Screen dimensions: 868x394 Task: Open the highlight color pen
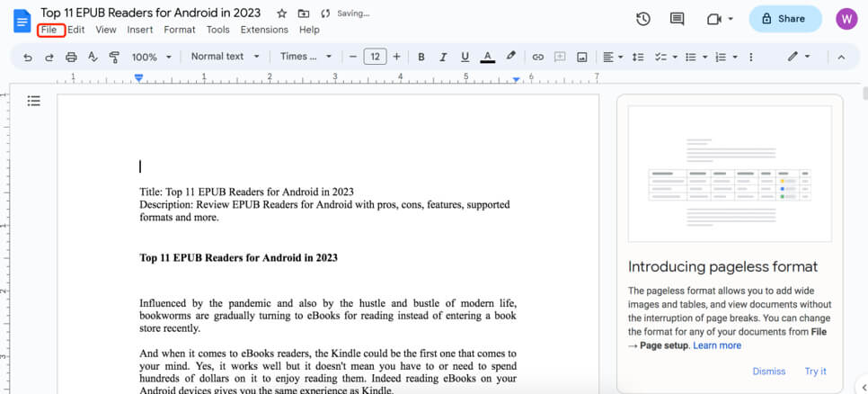511,57
